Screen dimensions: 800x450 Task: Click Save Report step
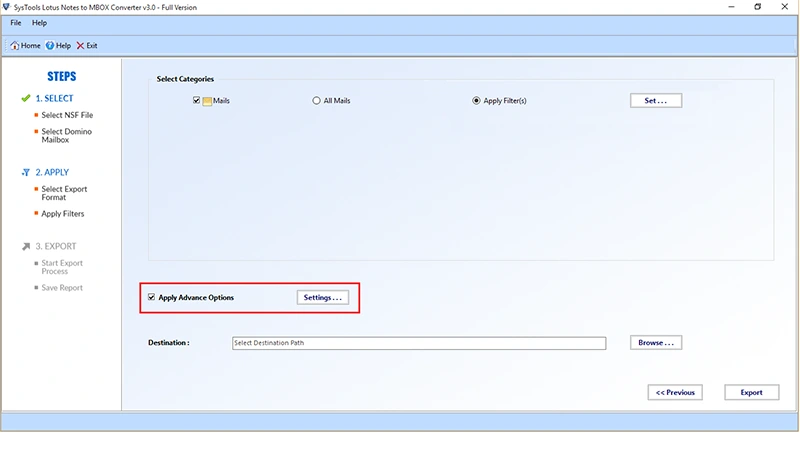(62, 288)
